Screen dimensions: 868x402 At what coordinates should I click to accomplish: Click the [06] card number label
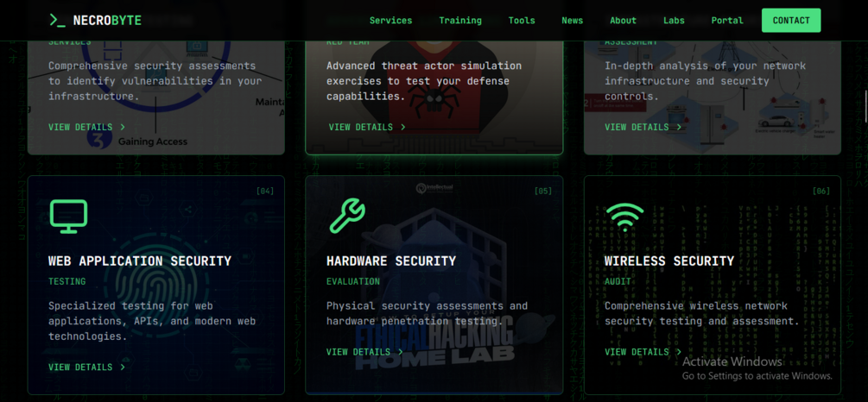point(821,192)
